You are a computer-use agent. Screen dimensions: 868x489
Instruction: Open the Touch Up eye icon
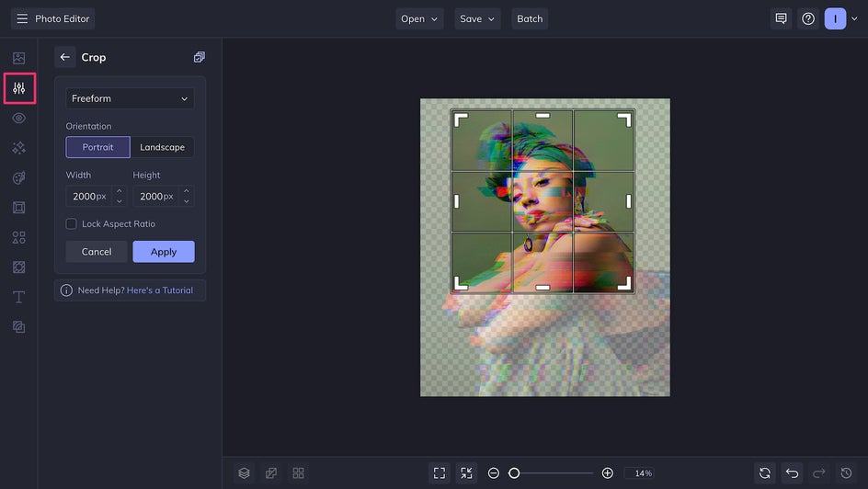pos(18,118)
